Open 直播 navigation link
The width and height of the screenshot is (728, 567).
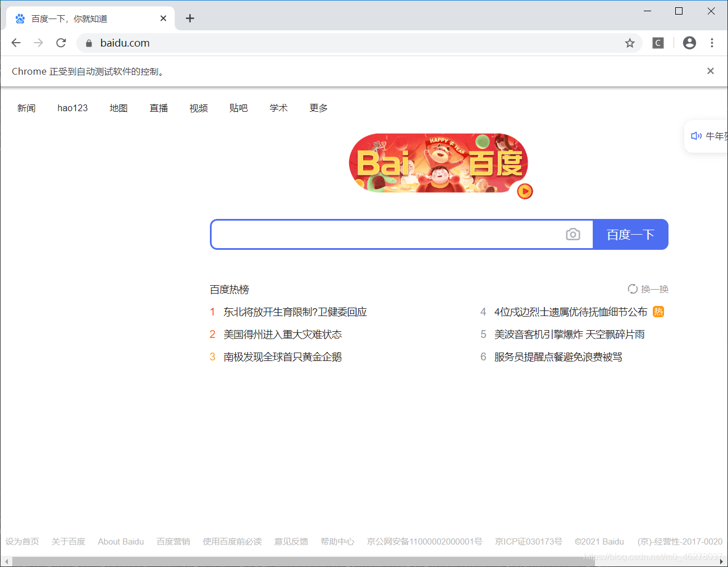coord(159,108)
